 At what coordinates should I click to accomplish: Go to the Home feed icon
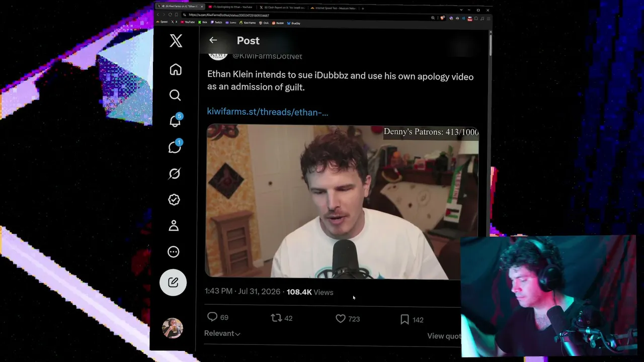[x=175, y=69]
